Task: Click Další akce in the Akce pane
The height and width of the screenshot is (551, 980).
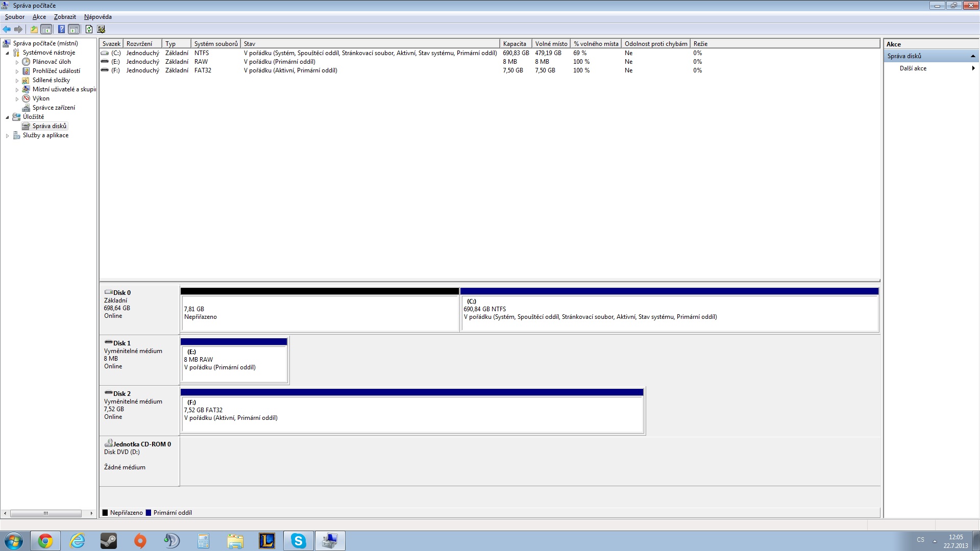Action: tap(913, 68)
